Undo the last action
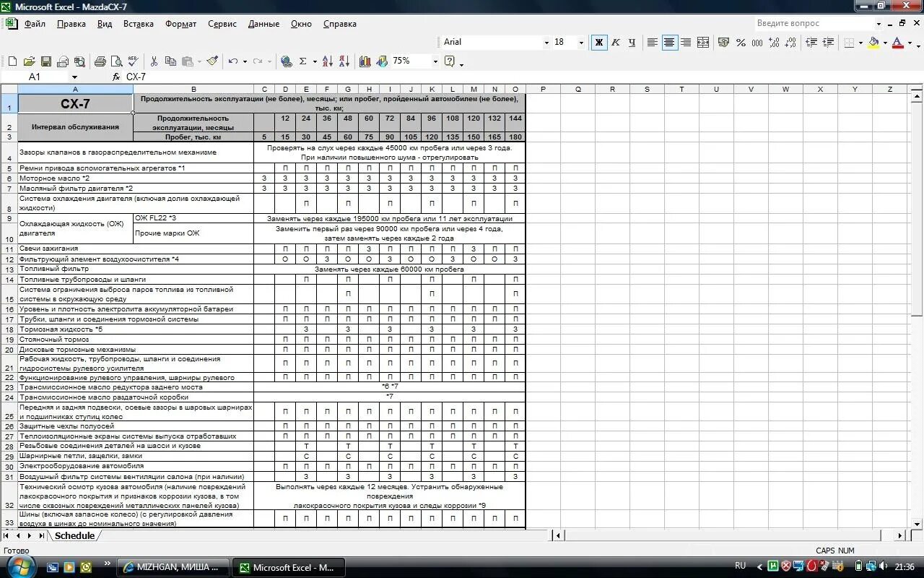This screenshot has width=924, height=578. [232, 61]
